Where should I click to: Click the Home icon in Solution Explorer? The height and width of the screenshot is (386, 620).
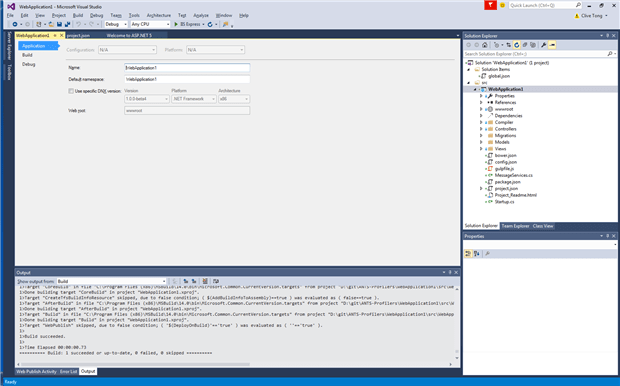click(485, 45)
